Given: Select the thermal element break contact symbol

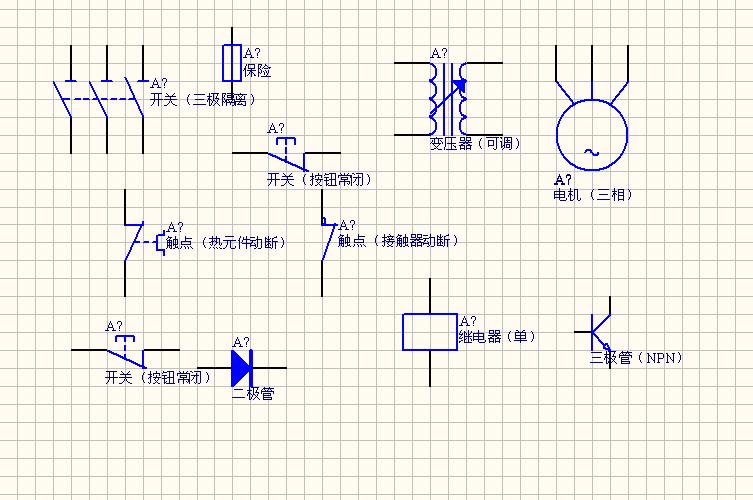Looking at the screenshot, I should (135, 242).
